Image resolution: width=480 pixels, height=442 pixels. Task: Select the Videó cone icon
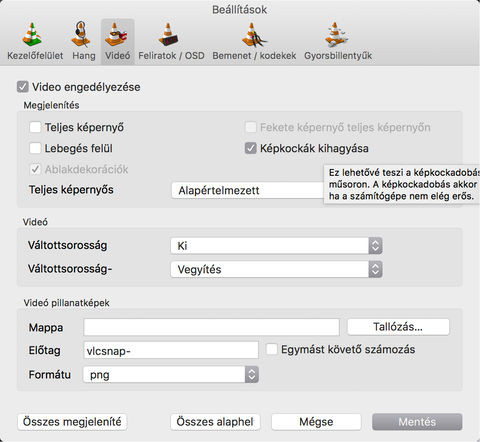click(116, 34)
